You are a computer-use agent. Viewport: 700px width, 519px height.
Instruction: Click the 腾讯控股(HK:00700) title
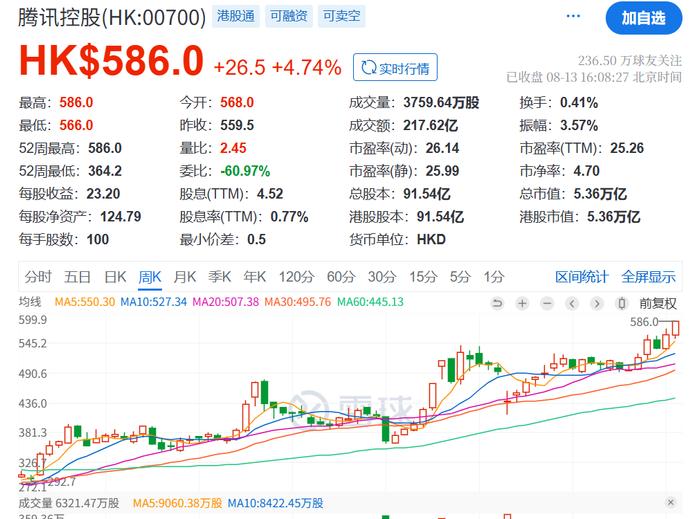pyautogui.click(x=112, y=18)
